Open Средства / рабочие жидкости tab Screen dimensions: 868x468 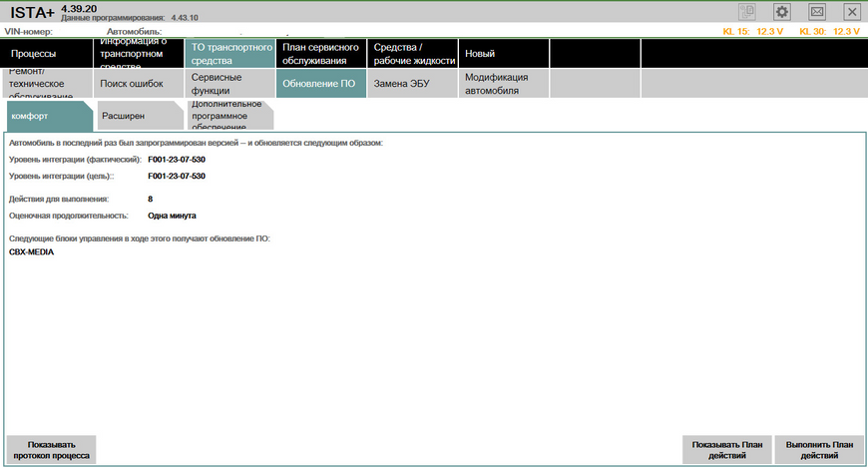point(412,54)
